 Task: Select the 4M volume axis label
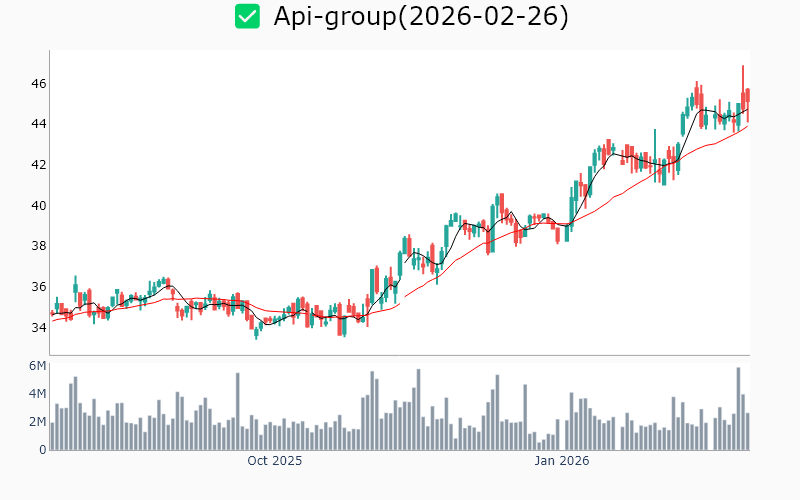click(37, 394)
